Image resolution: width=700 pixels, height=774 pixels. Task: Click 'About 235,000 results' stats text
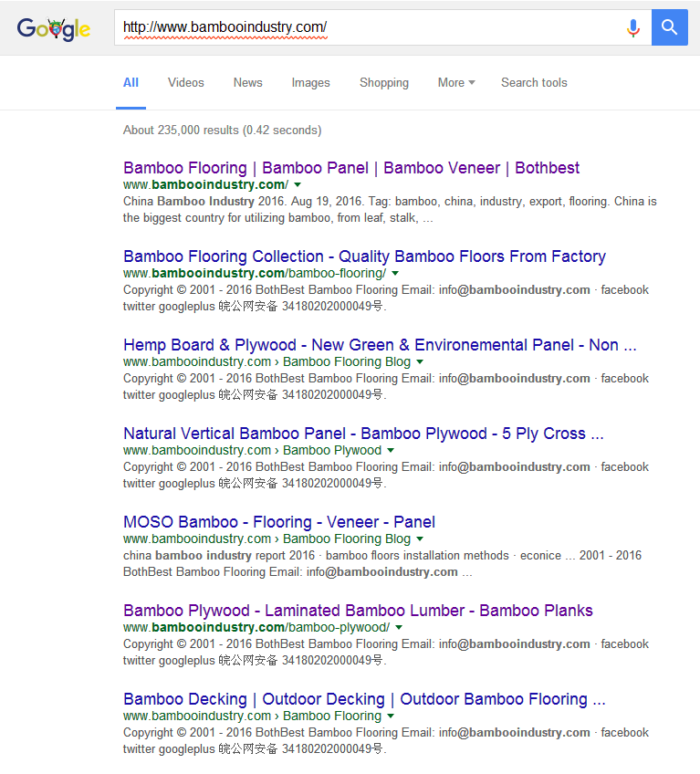click(222, 130)
